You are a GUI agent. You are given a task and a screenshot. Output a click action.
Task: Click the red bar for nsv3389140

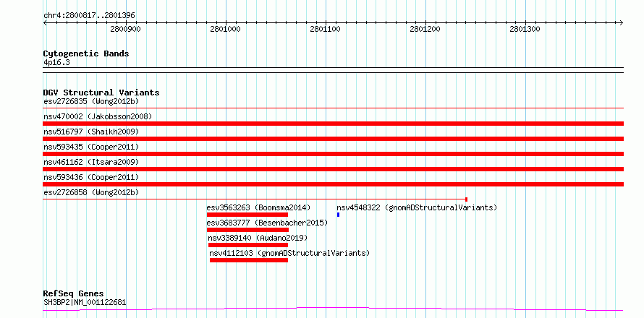click(248, 245)
